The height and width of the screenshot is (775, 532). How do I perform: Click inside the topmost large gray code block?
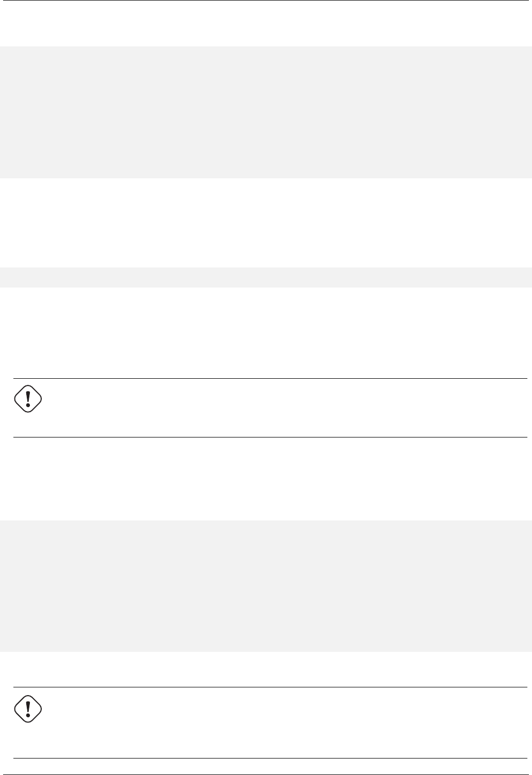point(266,112)
